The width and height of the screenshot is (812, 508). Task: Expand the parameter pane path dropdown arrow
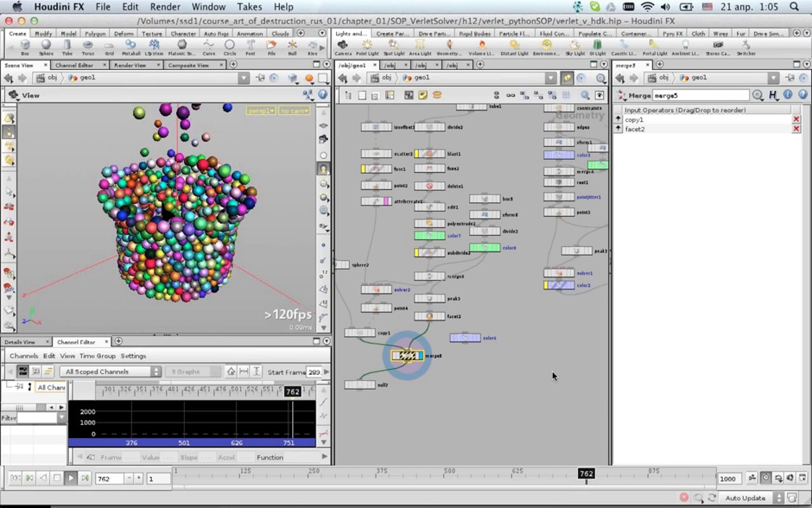(x=773, y=78)
